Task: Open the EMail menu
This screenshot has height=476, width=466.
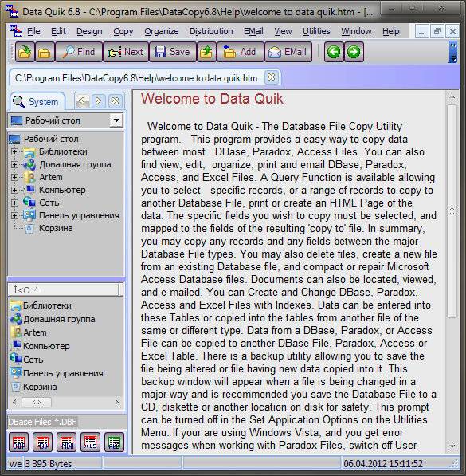Action: (253, 31)
